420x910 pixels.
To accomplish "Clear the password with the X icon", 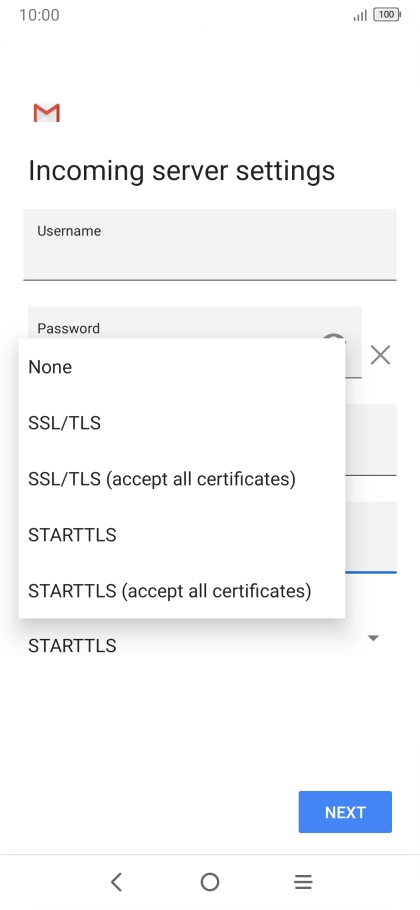I will [381, 355].
